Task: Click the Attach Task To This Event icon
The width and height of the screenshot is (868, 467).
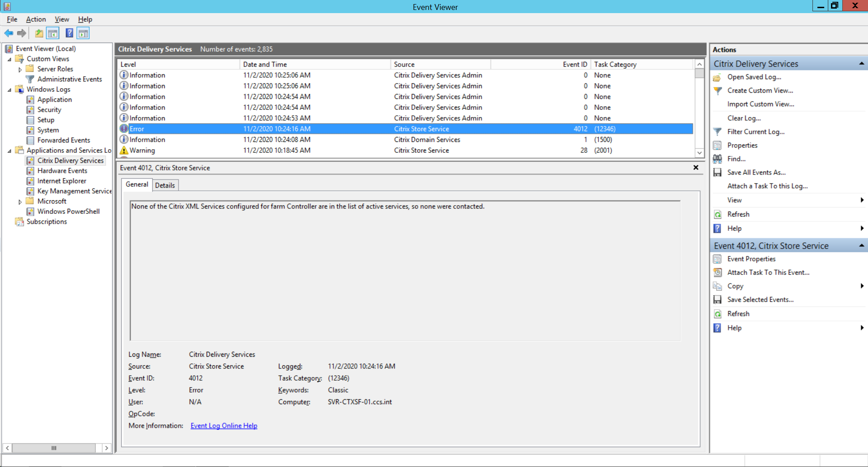Action: tap(717, 273)
